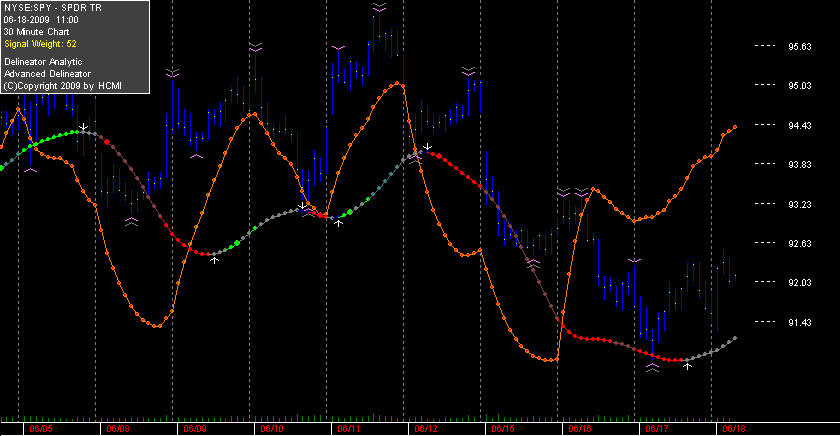840x436 pixels.
Task: Click the 95.63 price level label
Action: click(x=800, y=47)
